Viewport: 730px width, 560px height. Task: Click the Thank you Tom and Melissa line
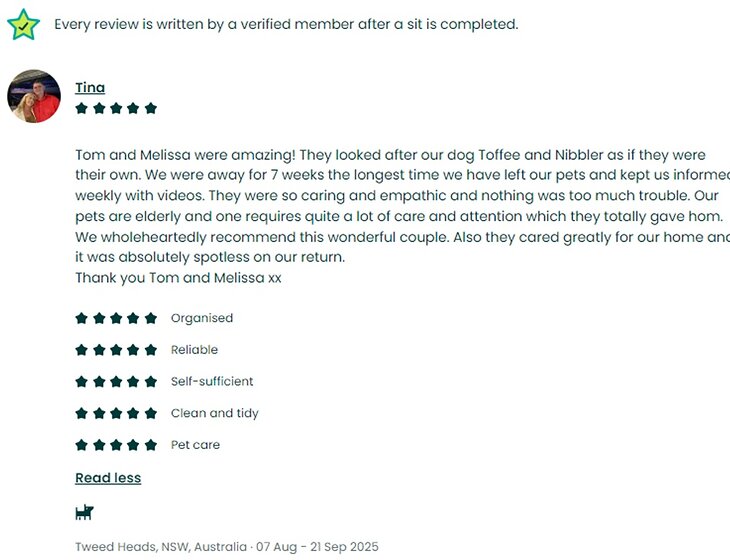[178, 278]
